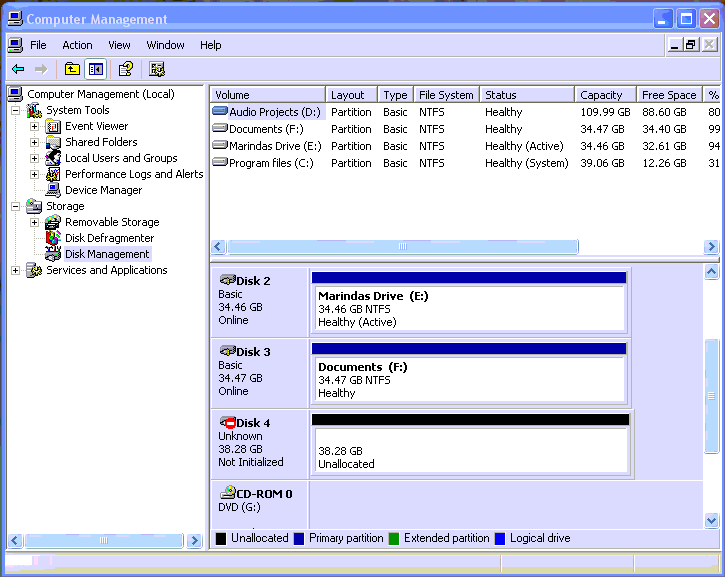Click the Audio Projects (D:) drive icon
The image size is (725, 577).
pyautogui.click(x=220, y=111)
